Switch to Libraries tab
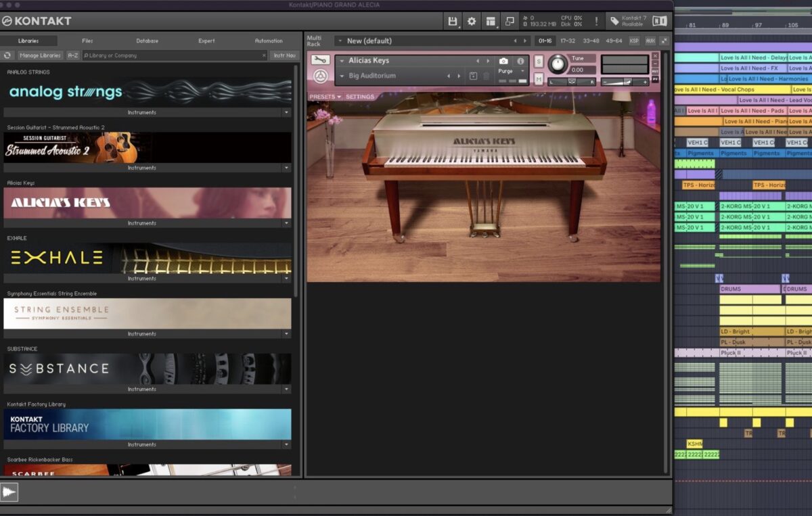This screenshot has width=812, height=516. point(28,41)
